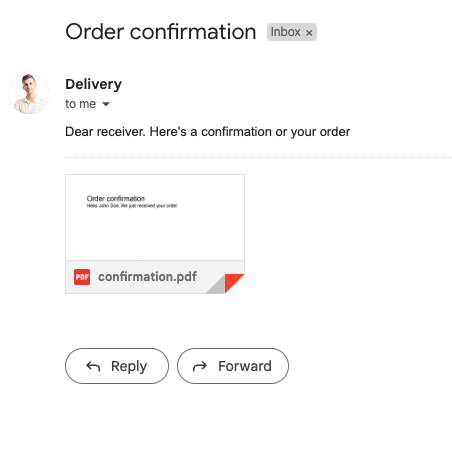Click the Delivery sender name
Viewport: 452px width, 468px height.
tap(94, 84)
